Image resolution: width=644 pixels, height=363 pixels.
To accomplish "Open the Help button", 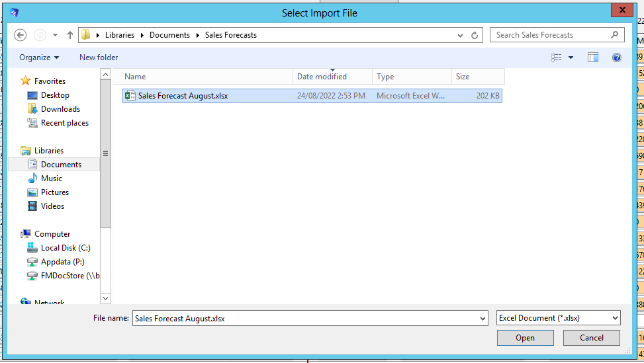I will (616, 58).
